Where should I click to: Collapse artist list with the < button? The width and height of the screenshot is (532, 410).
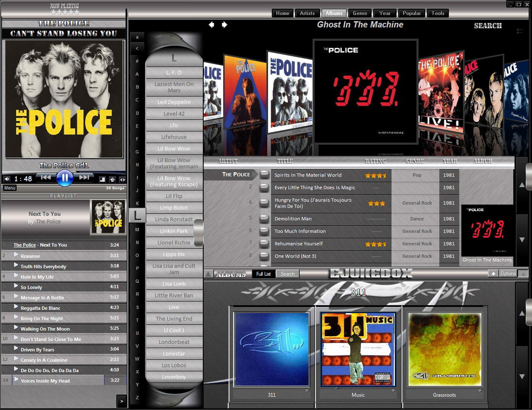coord(137,48)
